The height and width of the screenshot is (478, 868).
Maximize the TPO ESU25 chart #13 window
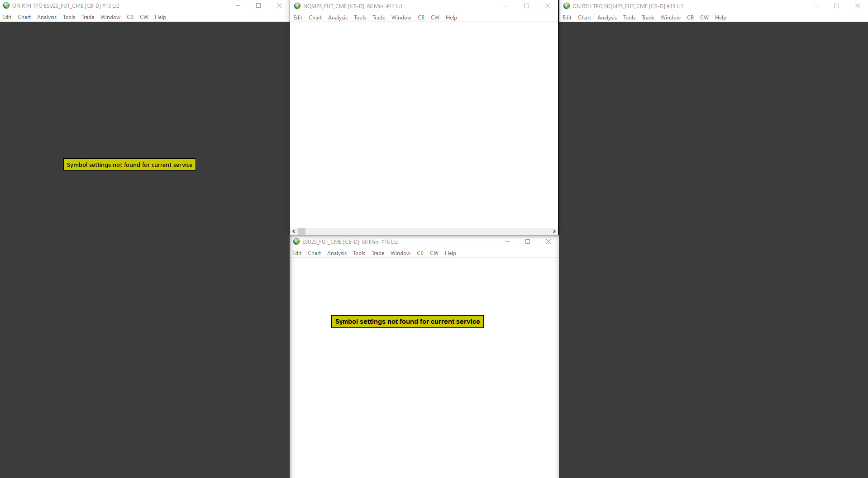pyautogui.click(x=258, y=6)
